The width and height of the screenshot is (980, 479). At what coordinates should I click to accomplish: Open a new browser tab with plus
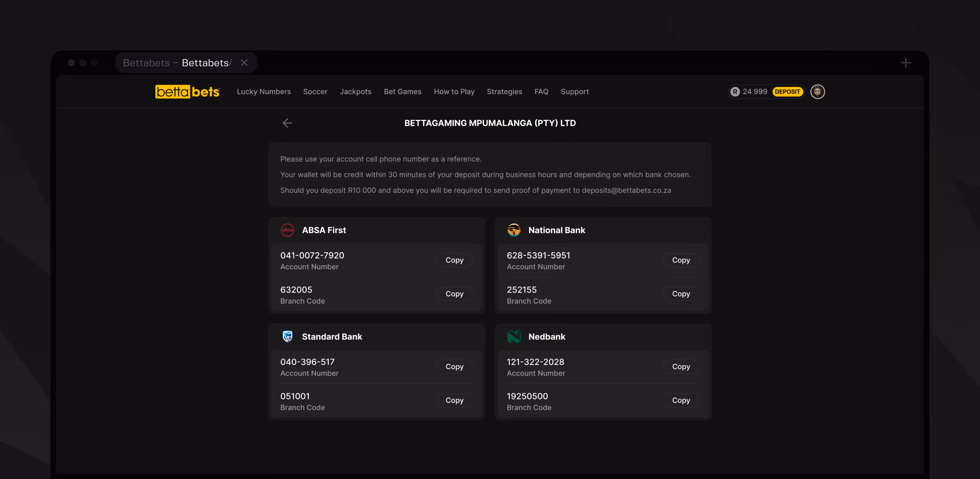coord(905,63)
